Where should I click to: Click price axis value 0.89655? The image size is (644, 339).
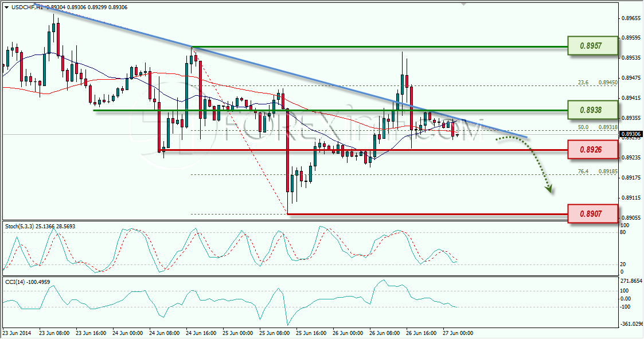tap(632, 18)
